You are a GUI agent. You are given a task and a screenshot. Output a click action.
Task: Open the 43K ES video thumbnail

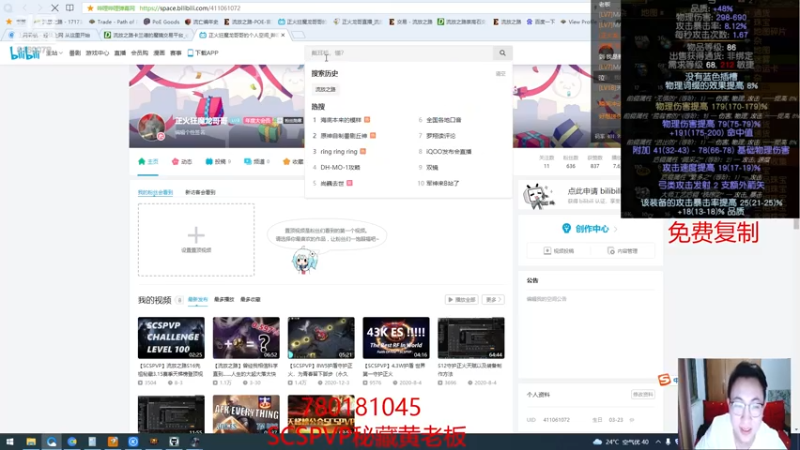(396, 338)
